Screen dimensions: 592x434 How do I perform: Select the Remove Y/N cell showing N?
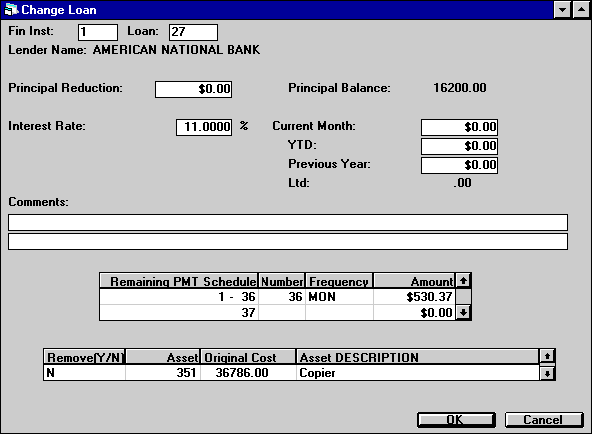point(85,373)
